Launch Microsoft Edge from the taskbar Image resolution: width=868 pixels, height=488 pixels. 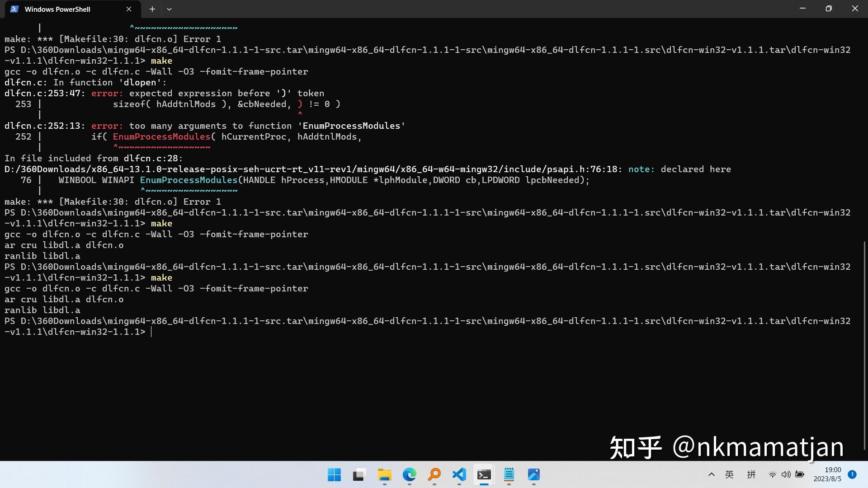tap(409, 475)
